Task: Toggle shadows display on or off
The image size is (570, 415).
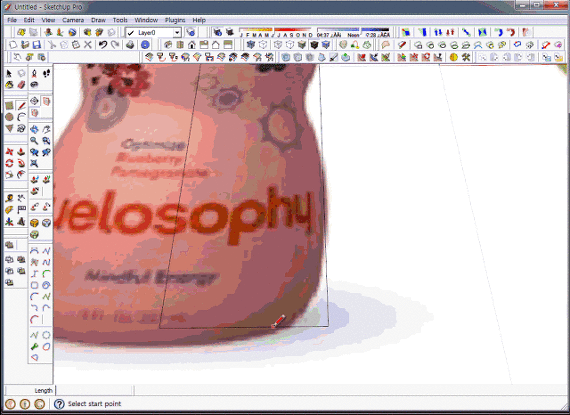Action: click(x=229, y=32)
